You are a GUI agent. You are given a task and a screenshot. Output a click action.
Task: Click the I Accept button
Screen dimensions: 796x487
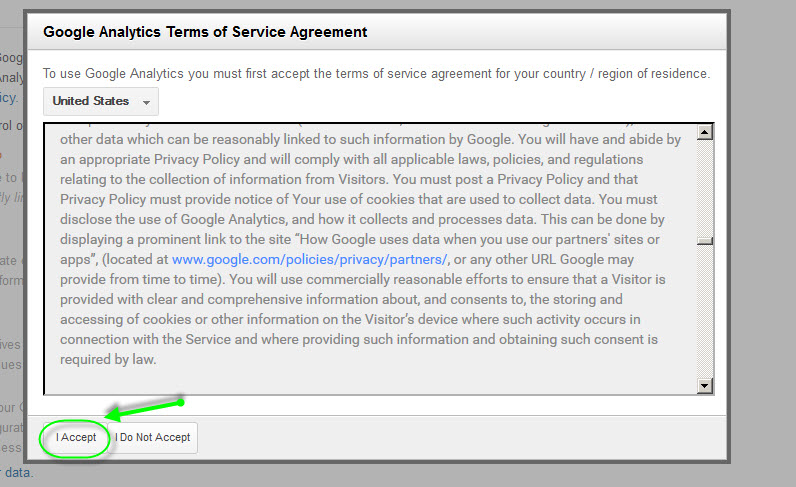[x=76, y=438]
